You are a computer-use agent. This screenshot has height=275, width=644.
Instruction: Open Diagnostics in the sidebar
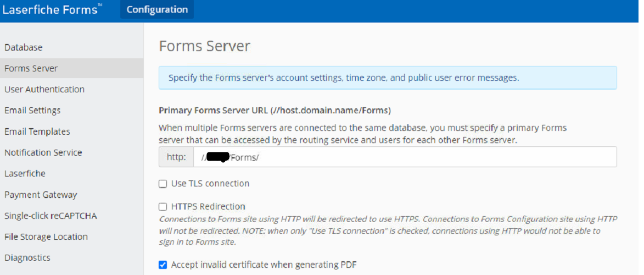pyautogui.click(x=27, y=258)
